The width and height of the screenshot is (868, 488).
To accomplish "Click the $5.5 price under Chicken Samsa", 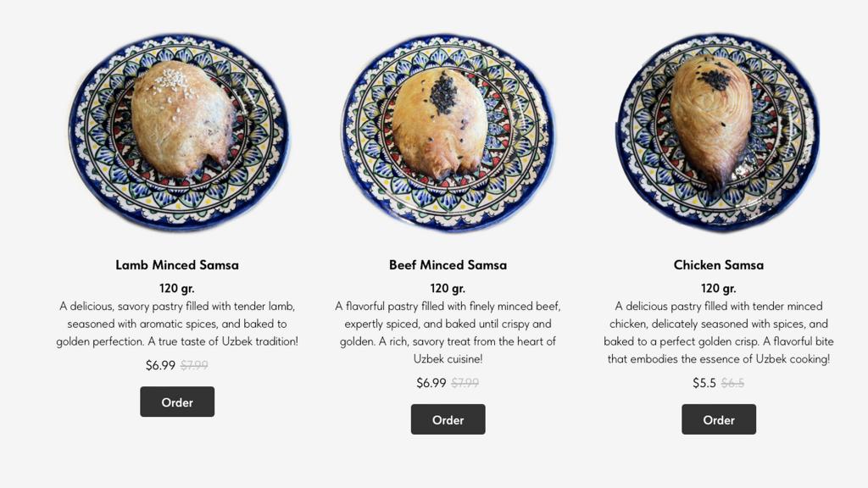I will 704,383.
